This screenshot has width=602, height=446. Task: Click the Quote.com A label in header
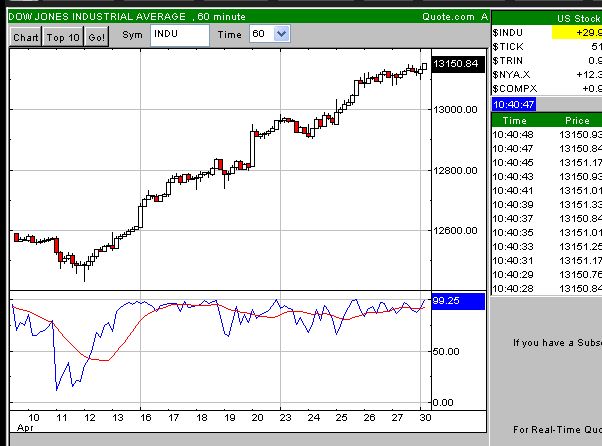pyautogui.click(x=456, y=16)
